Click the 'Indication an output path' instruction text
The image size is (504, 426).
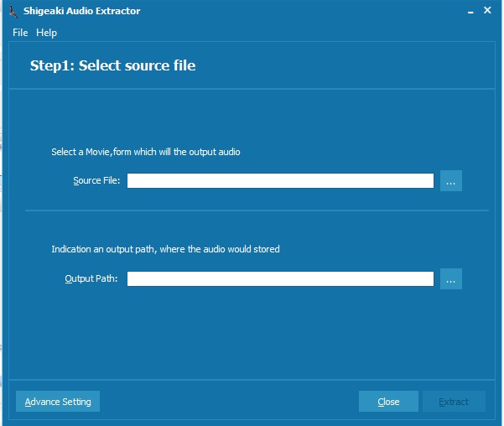(165, 249)
